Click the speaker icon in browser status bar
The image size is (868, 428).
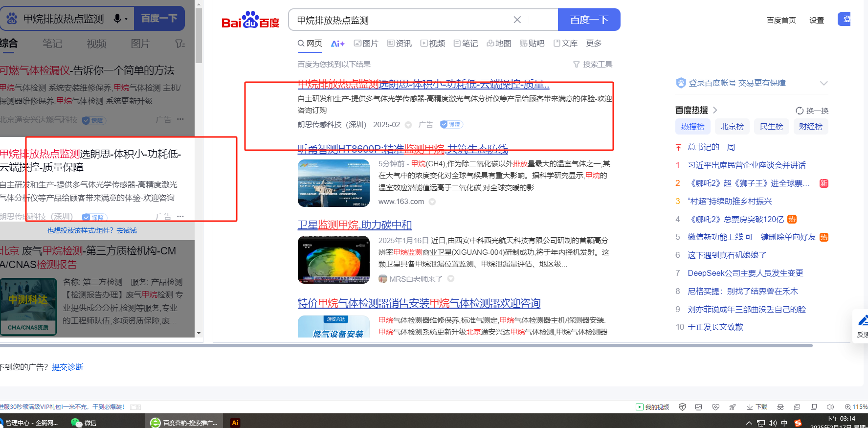(x=830, y=407)
